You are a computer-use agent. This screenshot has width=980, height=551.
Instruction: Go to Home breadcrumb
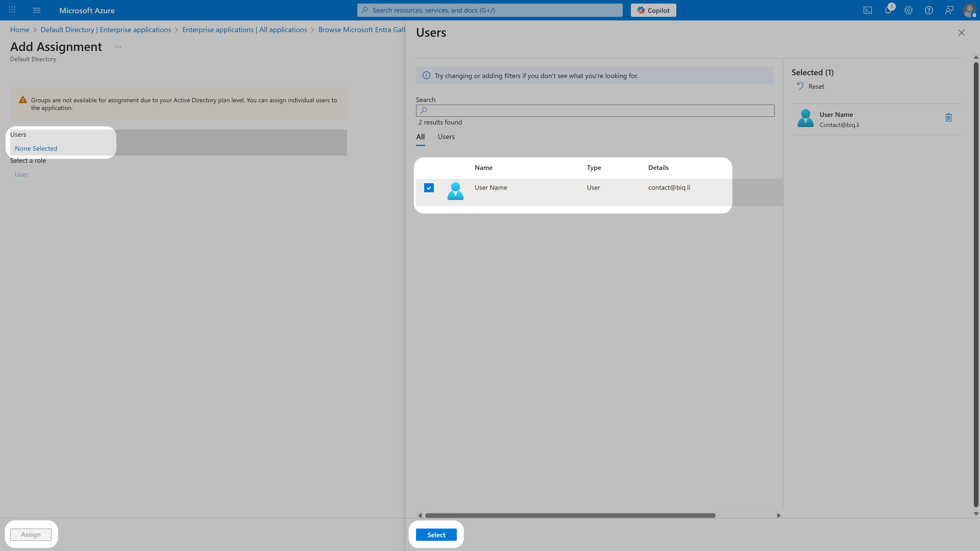click(x=20, y=30)
